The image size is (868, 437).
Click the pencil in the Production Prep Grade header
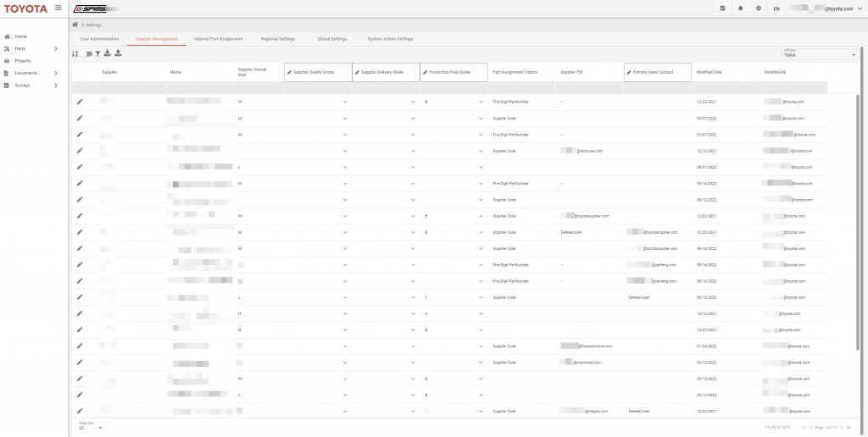[x=426, y=73]
